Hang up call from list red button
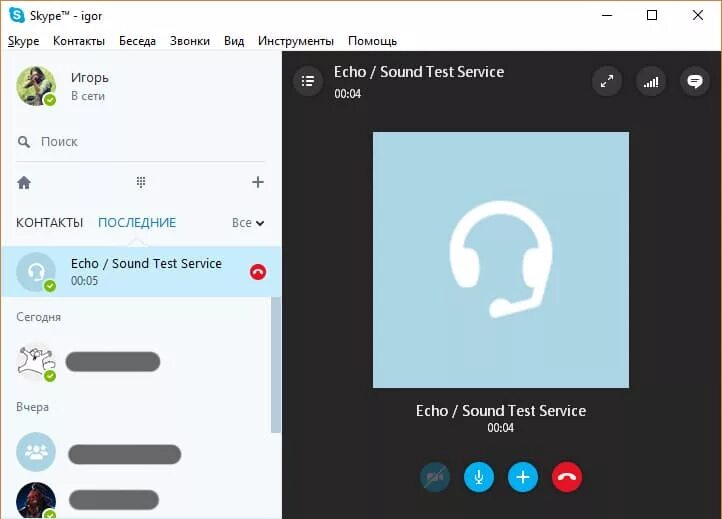This screenshot has height=519, width=722. pyautogui.click(x=258, y=272)
